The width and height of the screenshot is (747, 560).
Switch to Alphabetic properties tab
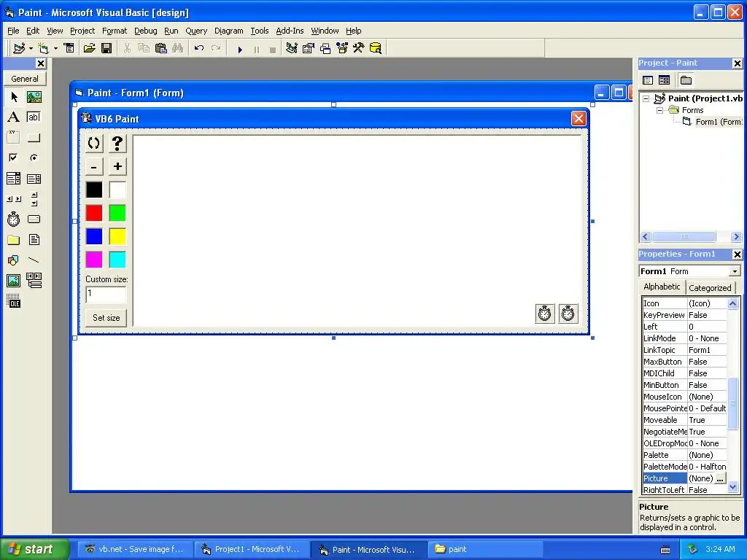(x=662, y=287)
